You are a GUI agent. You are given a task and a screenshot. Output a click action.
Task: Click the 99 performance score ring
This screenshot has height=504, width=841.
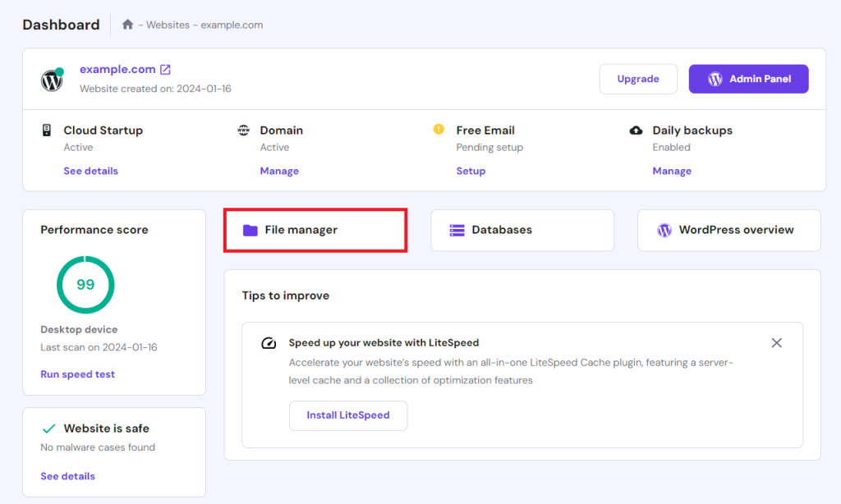click(85, 284)
